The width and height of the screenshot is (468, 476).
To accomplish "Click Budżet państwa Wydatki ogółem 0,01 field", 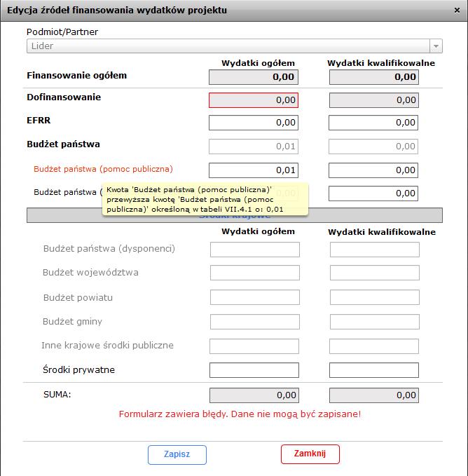I will tap(254, 147).
